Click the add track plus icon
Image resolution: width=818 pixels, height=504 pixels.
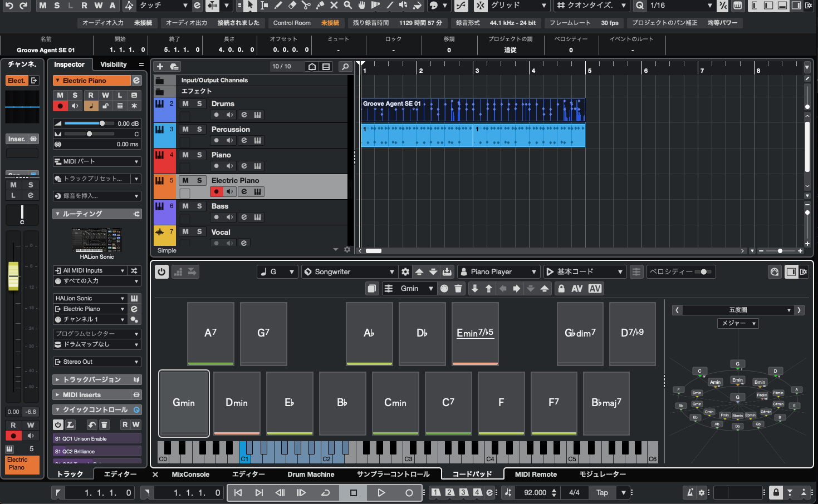(x=160, y=66)
